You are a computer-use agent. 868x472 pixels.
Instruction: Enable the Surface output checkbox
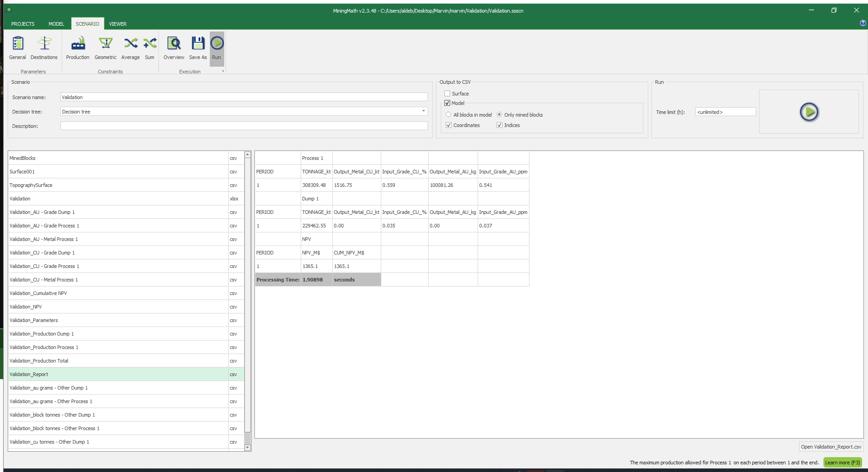pos(448,94)
